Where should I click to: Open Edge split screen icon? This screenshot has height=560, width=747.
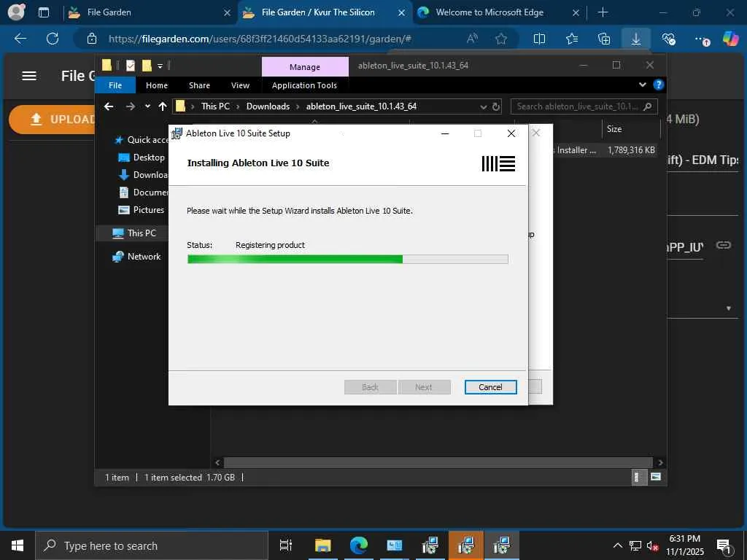point(539,39)
